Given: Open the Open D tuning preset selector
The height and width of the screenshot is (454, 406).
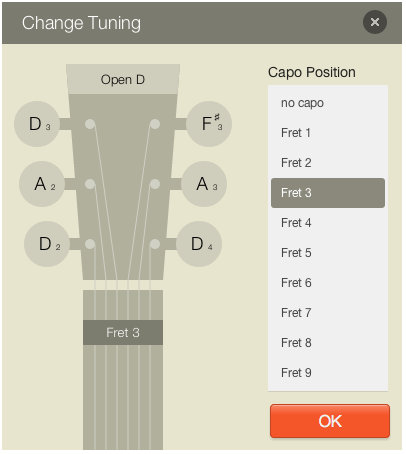Looking at the screenshot, I should 123,79.
